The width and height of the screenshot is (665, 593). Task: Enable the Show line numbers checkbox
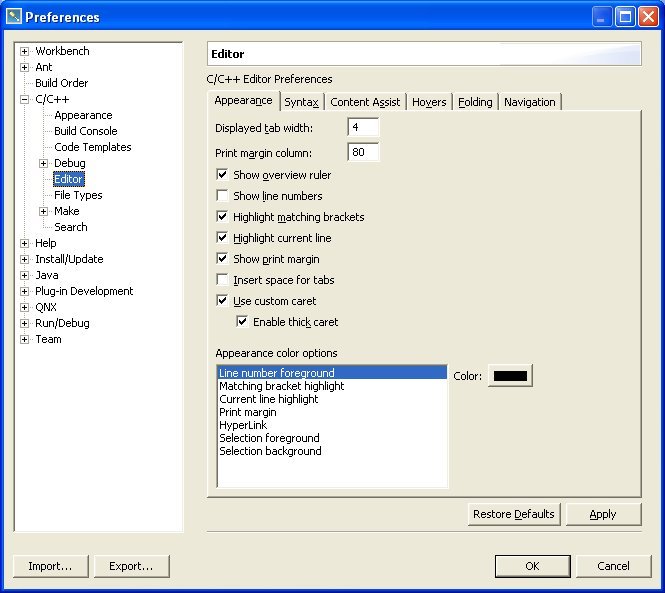[222, 196]
